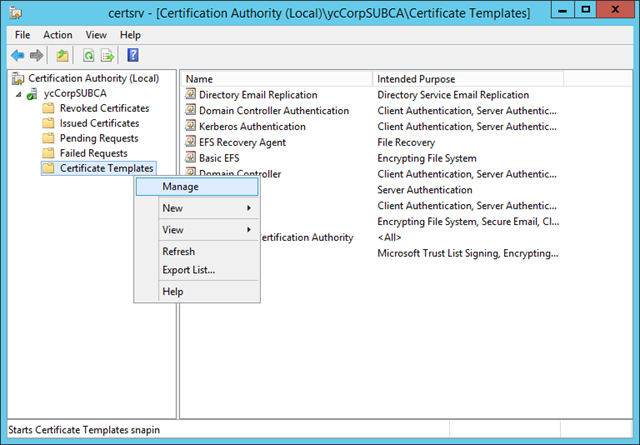The image size is (640, 445).
Task: Choose Refresh from the context menu
Action: [197, 251]
